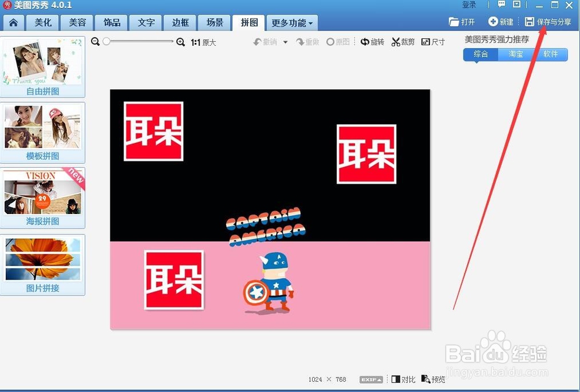Open the 文字 tab

pos(146,23)
